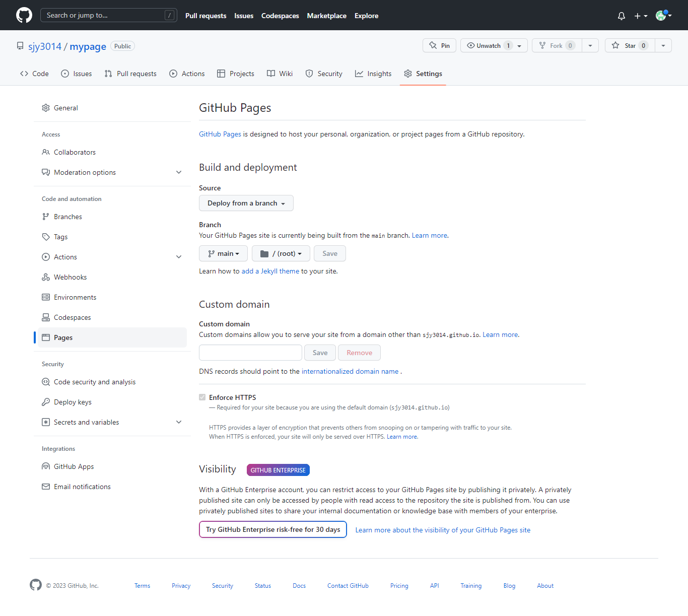Open the repository Actions tab
688x616 pixels.
tap(187, 74)
